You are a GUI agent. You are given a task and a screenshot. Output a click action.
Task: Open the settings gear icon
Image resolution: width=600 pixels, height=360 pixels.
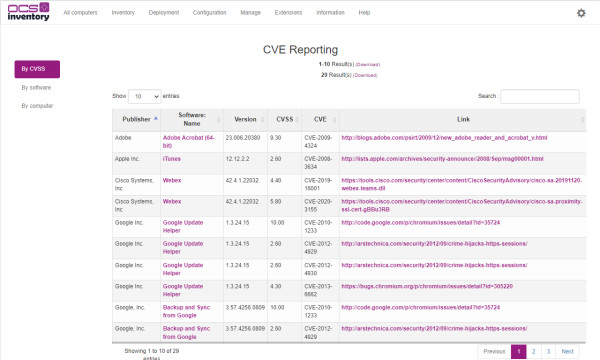pos(581,13)
